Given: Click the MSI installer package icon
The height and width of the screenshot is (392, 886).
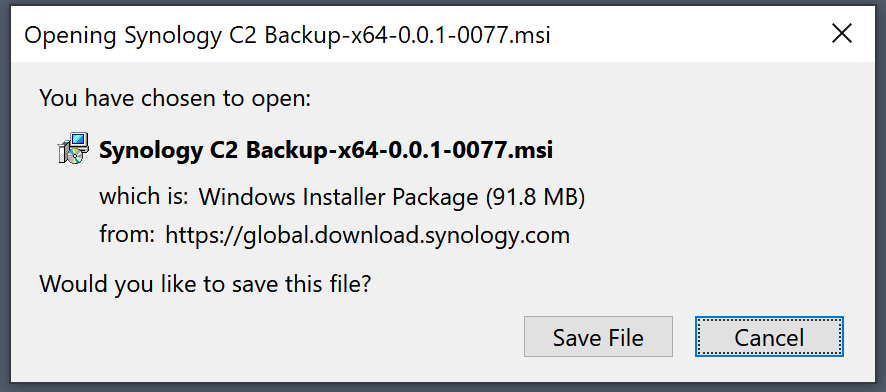Looking at the screenshot, I should (x=73, y=149).
